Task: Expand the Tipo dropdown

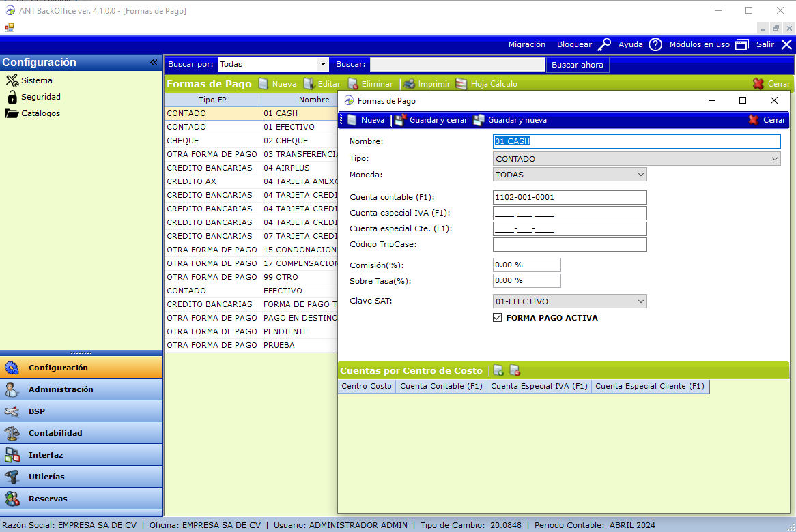Action: (x=774, y=159)
